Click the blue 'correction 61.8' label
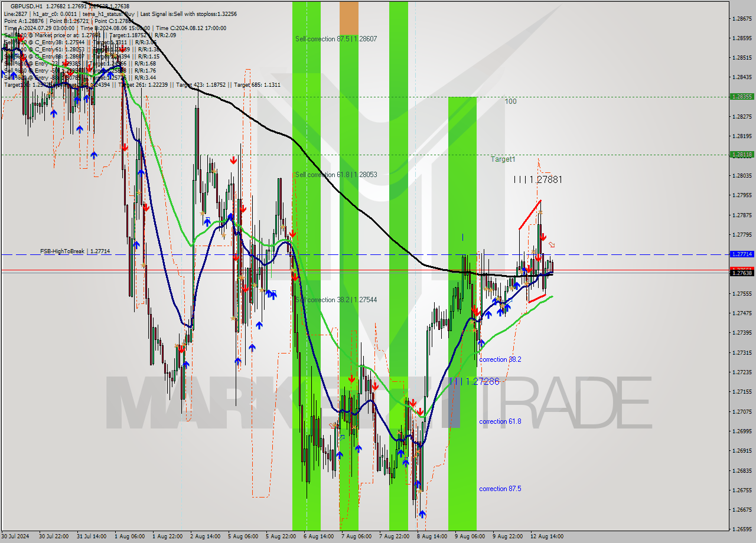 tap(500, 421)
